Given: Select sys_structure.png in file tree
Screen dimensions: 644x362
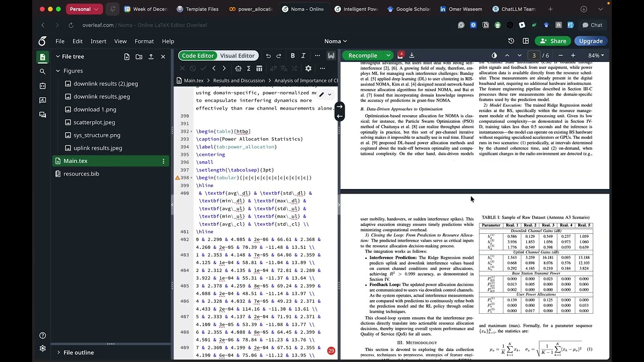Looking at the screenshot, I should pyautogui.click(x=97, y=135).
